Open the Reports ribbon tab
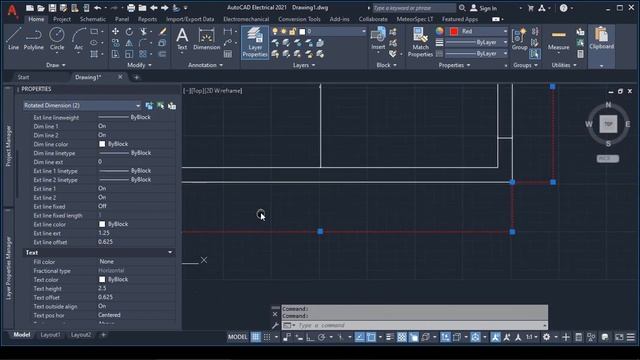The height and width of the screenshot is (360, 640). click(147, 19)
